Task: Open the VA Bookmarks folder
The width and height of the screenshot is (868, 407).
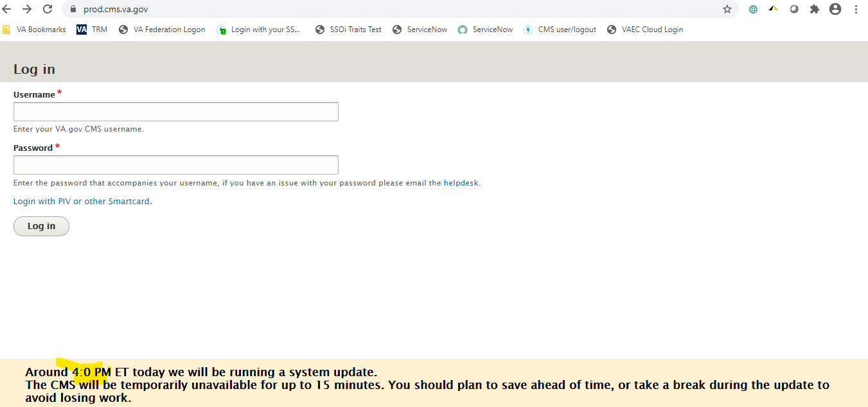Action: tap(34, 30)
